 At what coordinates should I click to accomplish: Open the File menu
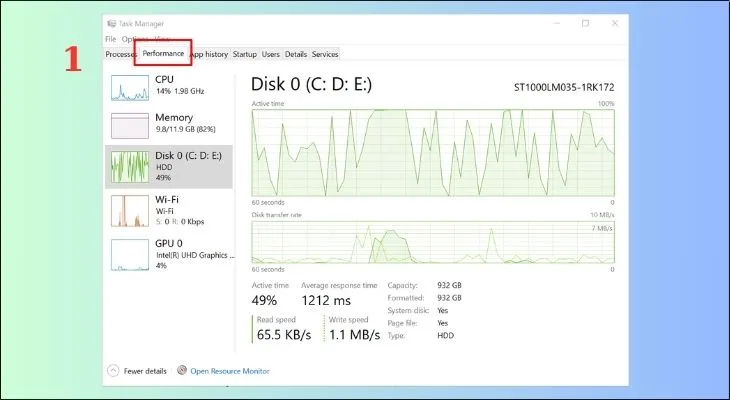click(110, 39)
